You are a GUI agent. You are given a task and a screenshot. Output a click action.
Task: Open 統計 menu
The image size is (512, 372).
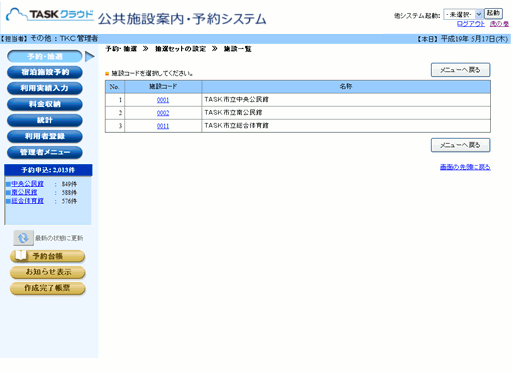[x=45, y=120]
